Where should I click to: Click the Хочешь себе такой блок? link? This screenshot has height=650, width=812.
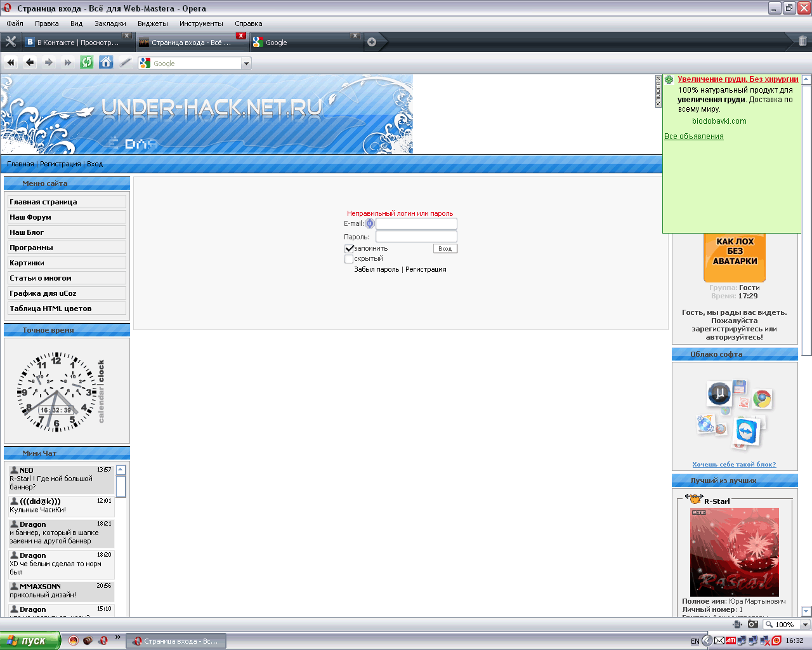734,464
